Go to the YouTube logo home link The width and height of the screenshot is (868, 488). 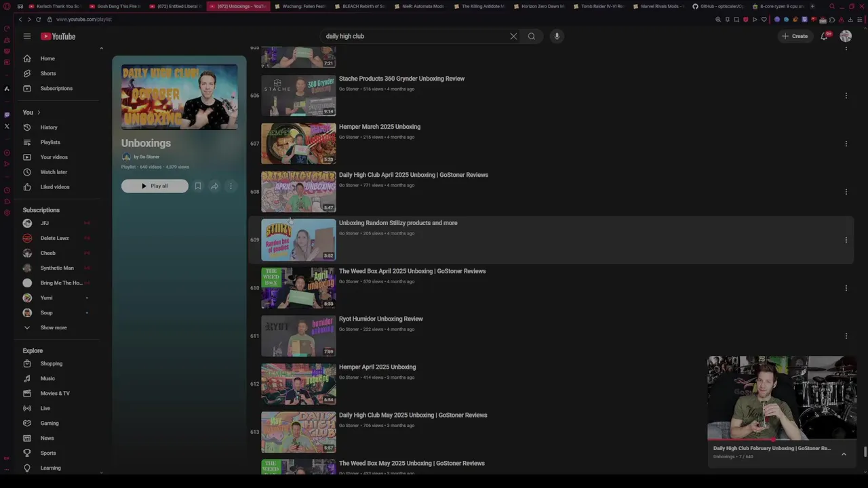click(x=58, y=36)
